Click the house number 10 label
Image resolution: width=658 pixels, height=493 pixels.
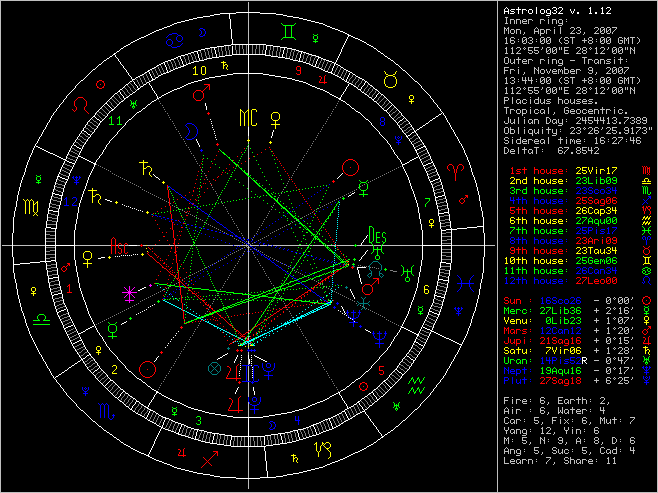[x=200, y=71]
